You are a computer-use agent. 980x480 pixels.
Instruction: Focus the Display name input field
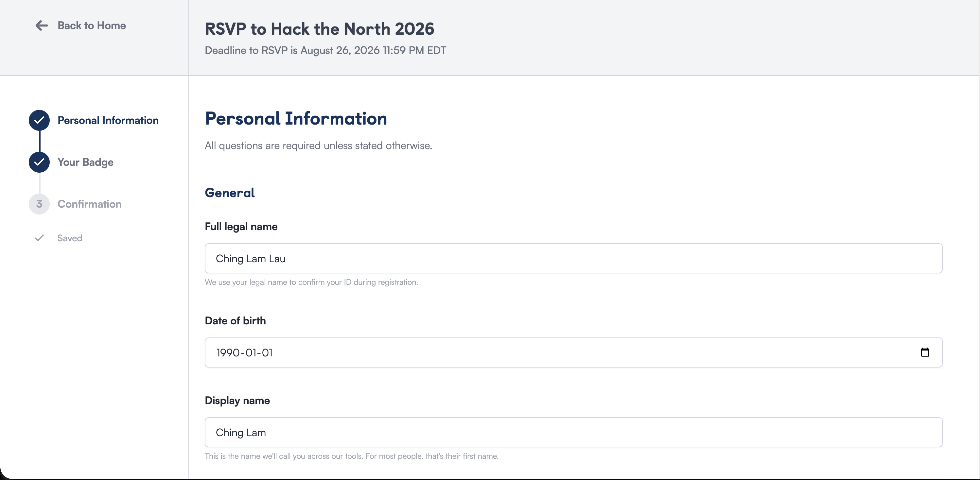click(x=573, y=433)
